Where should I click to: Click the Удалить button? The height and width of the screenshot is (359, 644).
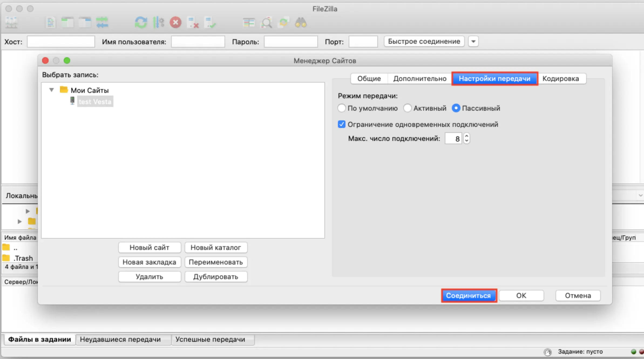tap(149, 277)
